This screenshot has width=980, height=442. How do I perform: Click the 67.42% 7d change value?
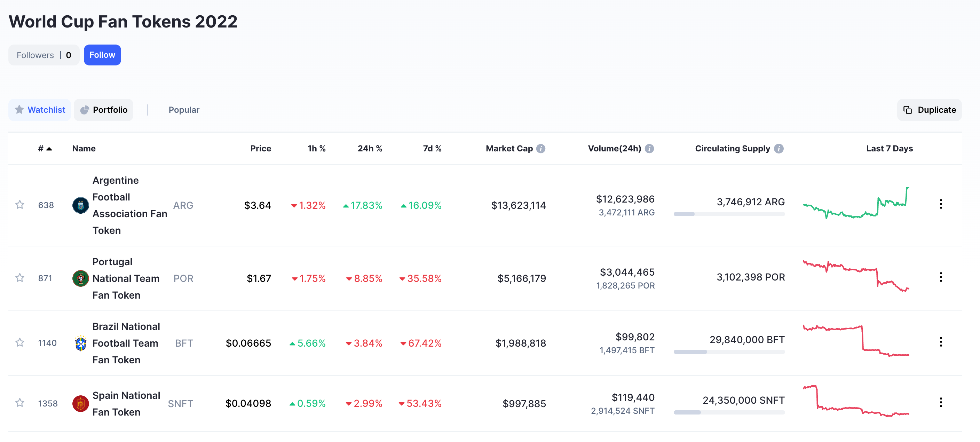421,343
